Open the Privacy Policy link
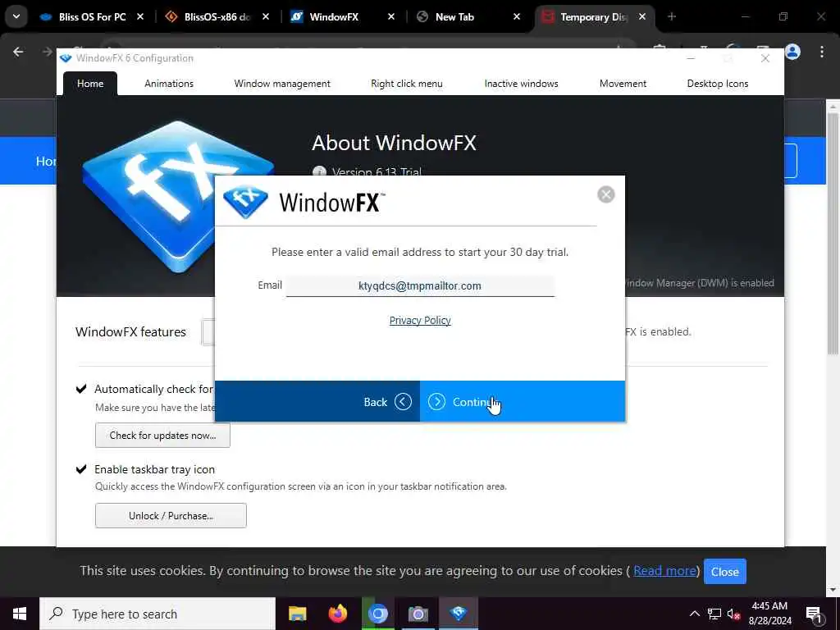The width and height of the screenshot is (840, 630). pyautogui.click(x=420, y=321)
